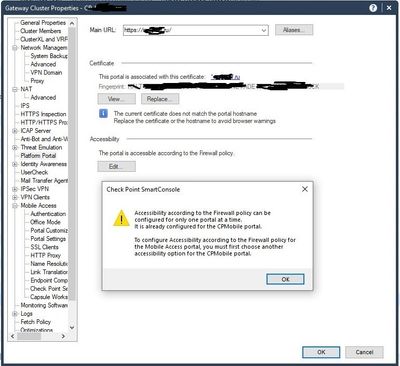The height and width of the screenshot is (366, 400).
Task: Click the Aliases button
Action: click(x=294, y=30)
